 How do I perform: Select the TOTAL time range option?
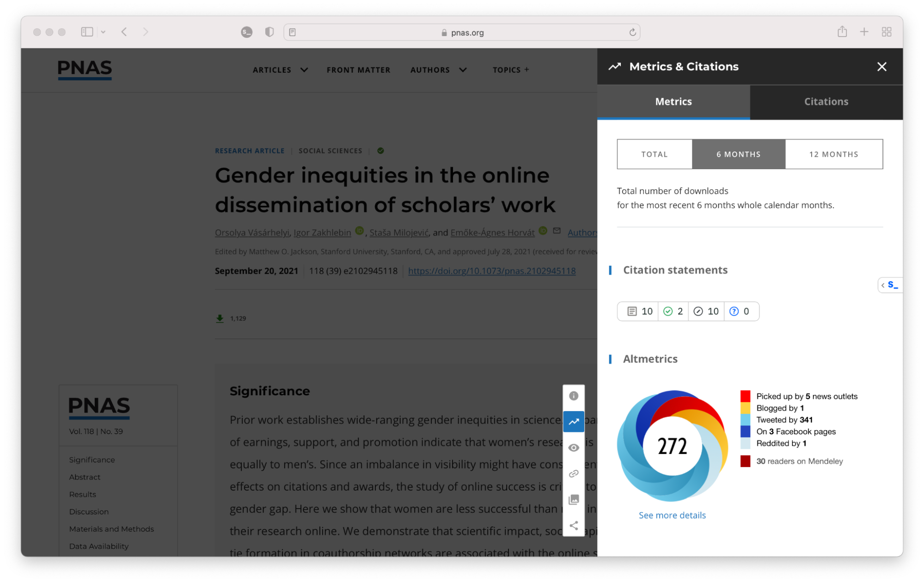click(654, 154)
